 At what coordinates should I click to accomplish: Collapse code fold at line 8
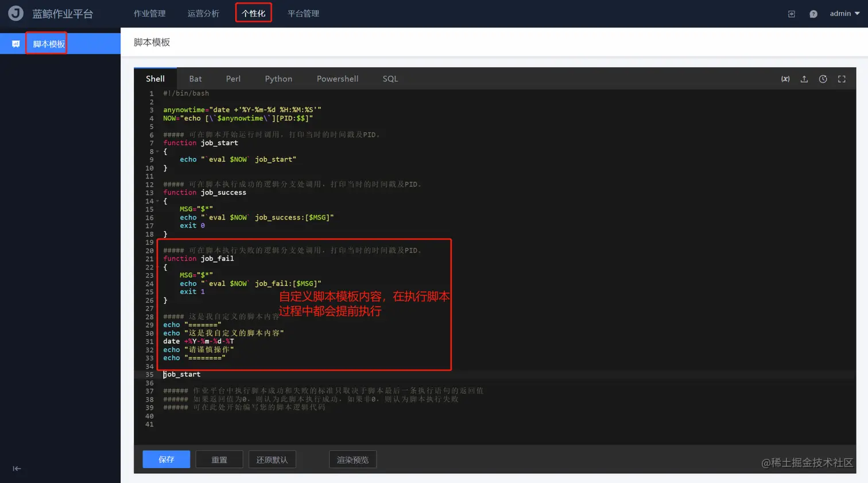pos(157,151)
